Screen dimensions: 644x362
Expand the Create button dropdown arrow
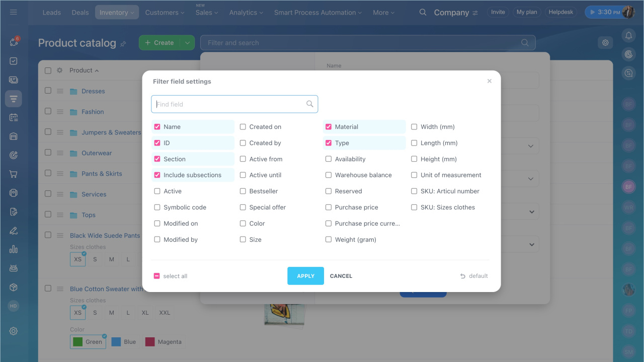point(187,43)
